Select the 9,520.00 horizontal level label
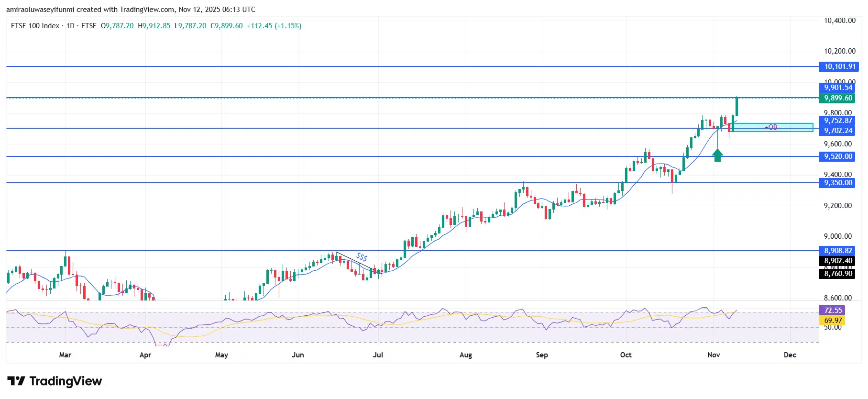Viewport: 868px width, 399px height. (x=838, y=156)
